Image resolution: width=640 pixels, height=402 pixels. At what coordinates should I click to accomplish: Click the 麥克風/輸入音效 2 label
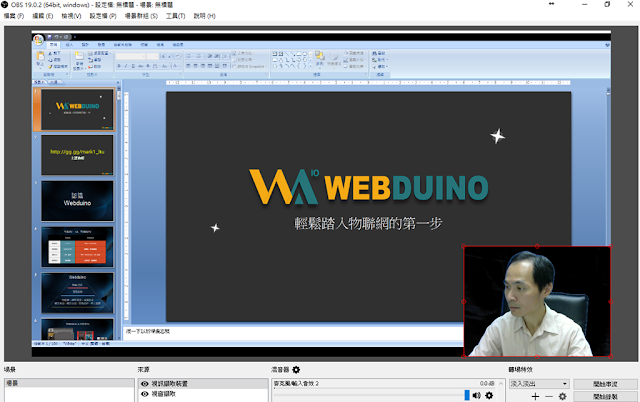(x=296, y=383)
